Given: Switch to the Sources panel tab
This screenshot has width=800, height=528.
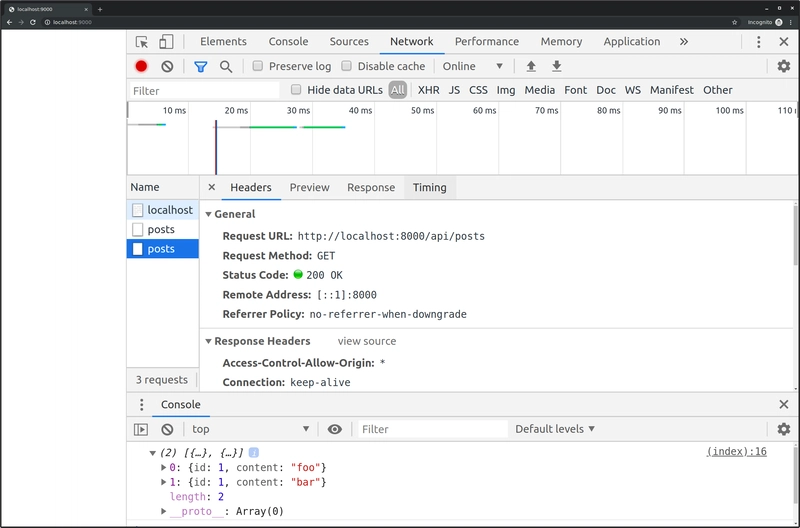Looking at the screenshot, I should pos(349,42).
